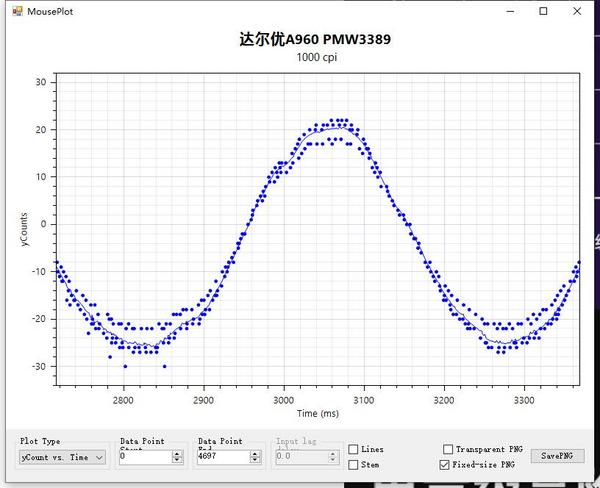Click the Data Point Start input field
This screenshot has height=488, width=600.
click(145, 457)
